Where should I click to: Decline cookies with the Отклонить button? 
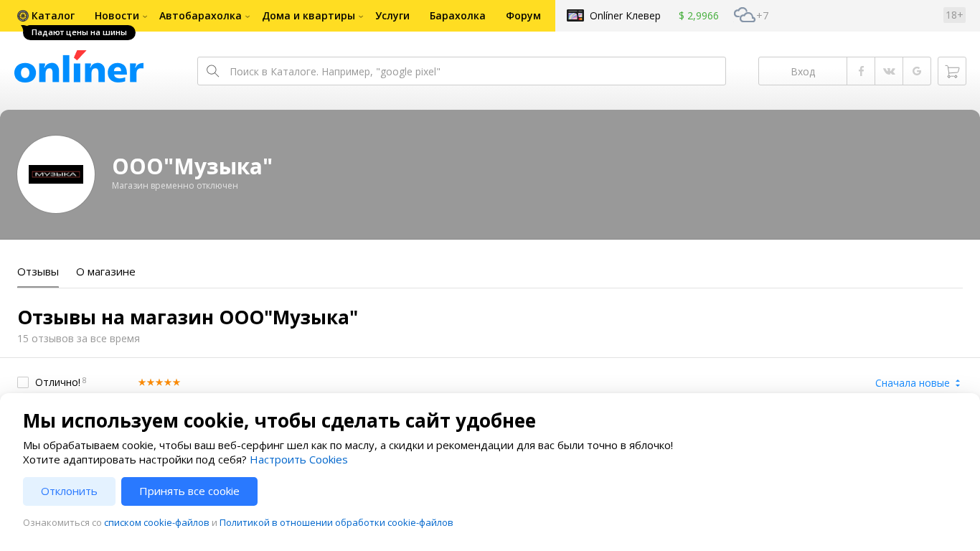click(x=69, y=491)
